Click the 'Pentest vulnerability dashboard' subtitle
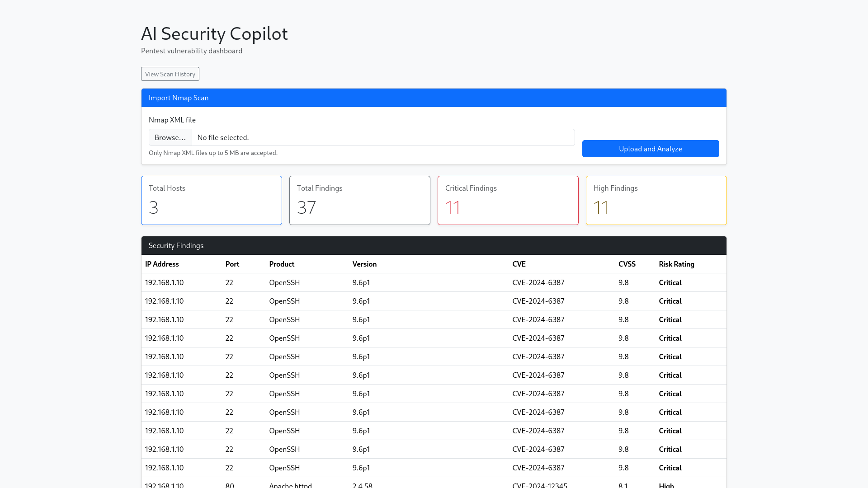The width and height of the screenshot is (868, 488). (x=192, y=51)
